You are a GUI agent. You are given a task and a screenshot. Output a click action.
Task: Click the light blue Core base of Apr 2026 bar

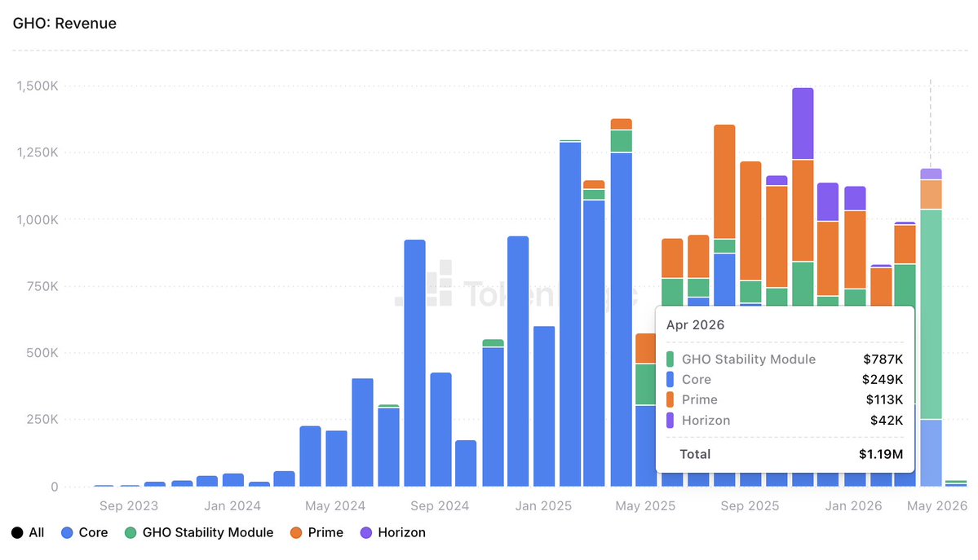pyautogui.click(x=931, y=453)
